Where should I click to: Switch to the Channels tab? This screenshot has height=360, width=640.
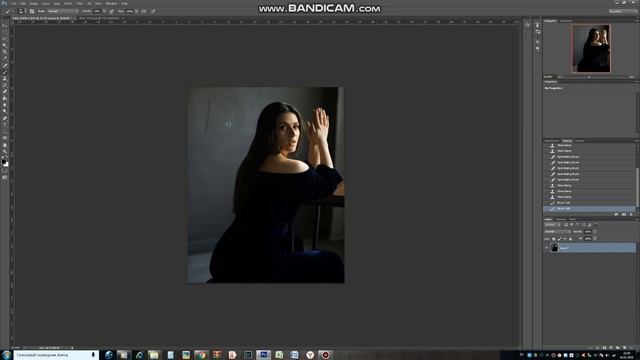561,219
